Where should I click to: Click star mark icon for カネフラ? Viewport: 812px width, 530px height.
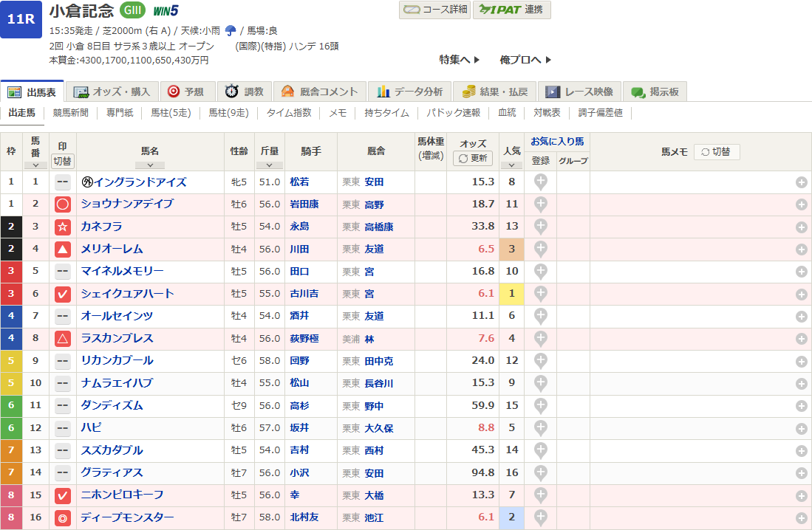click(x=63, y=227)
